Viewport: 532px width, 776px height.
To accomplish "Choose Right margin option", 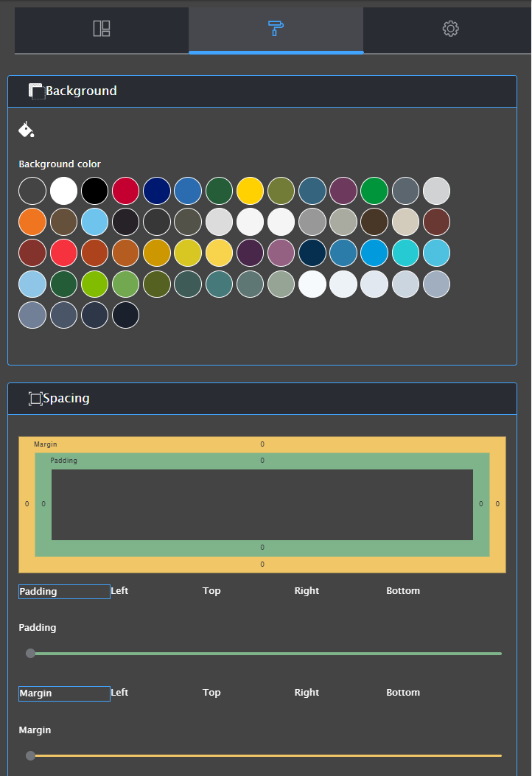I will pos(307,693).
